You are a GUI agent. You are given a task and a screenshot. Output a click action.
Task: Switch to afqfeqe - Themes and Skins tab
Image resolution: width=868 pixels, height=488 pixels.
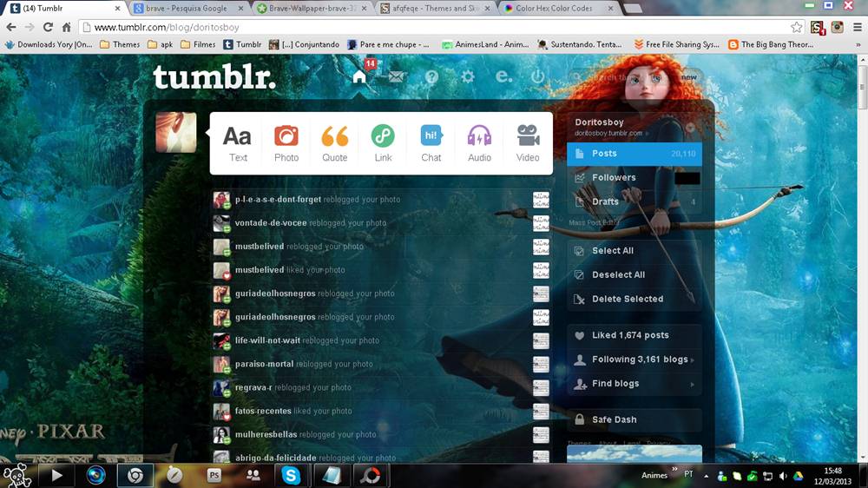(437, 9)
